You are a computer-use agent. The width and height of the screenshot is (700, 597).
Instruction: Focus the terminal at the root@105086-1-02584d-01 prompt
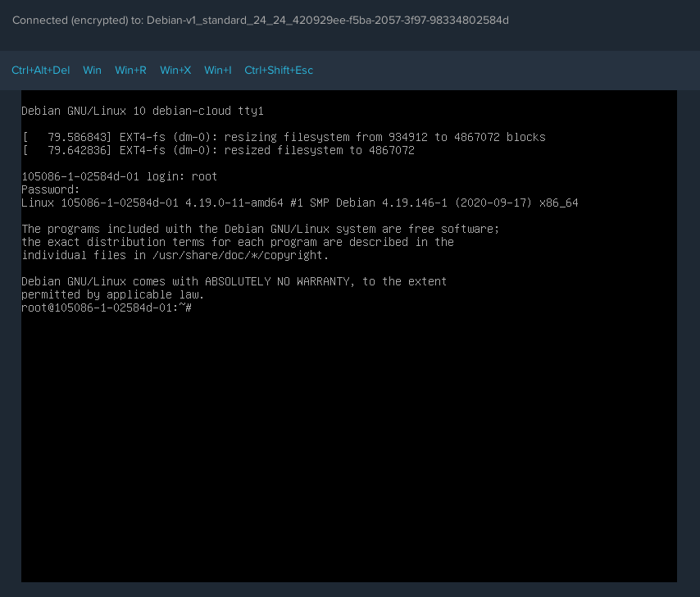107,308
